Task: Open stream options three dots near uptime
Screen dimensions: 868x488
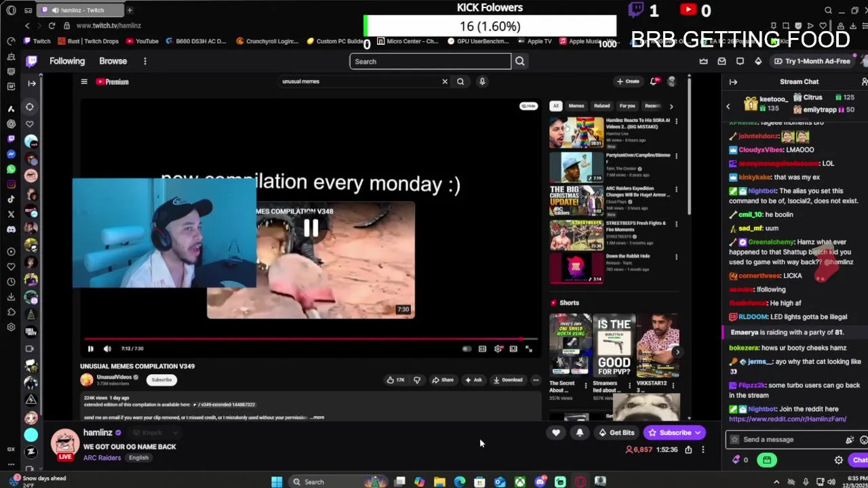Action: [703, 449]
